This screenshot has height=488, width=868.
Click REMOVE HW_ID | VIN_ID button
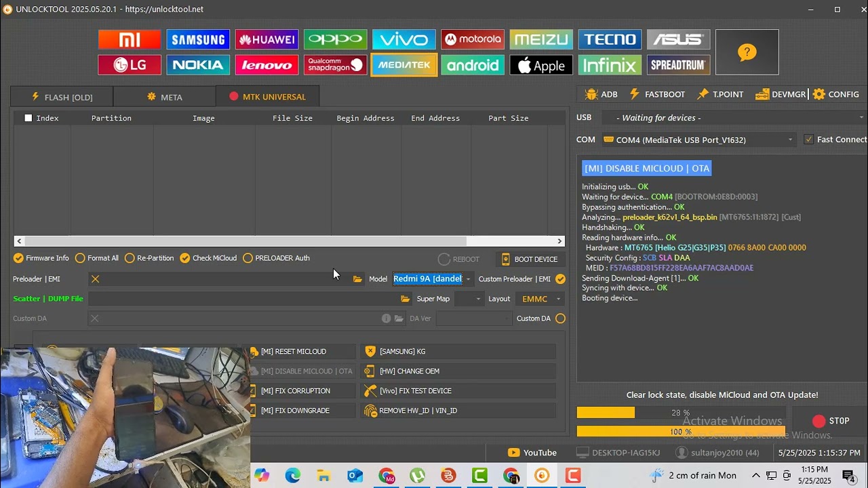459,411
